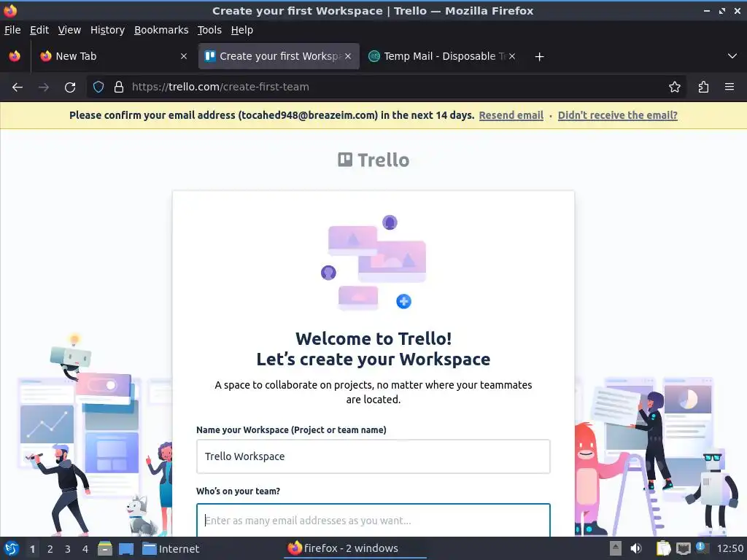Click the blue show desktop icon in taskbar
Screen dimensions: 747x560
point(126,548)
